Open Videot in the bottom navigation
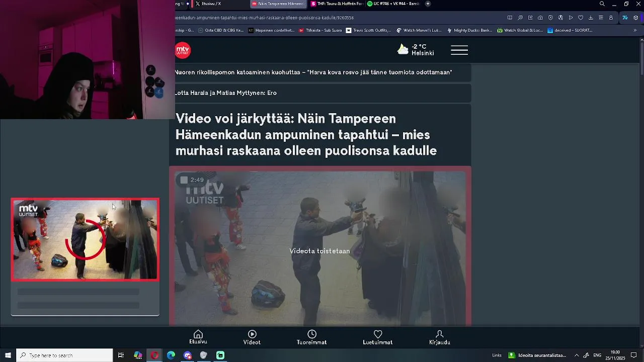 252,337
